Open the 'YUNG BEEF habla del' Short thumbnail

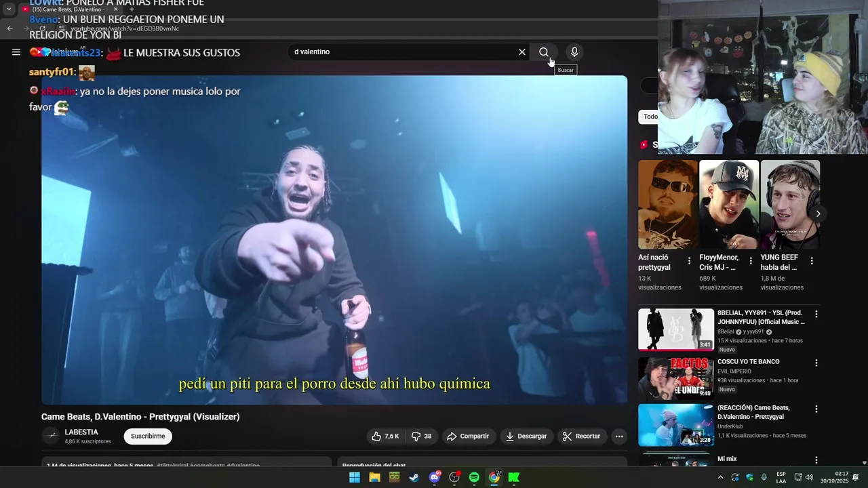(790, 204)
